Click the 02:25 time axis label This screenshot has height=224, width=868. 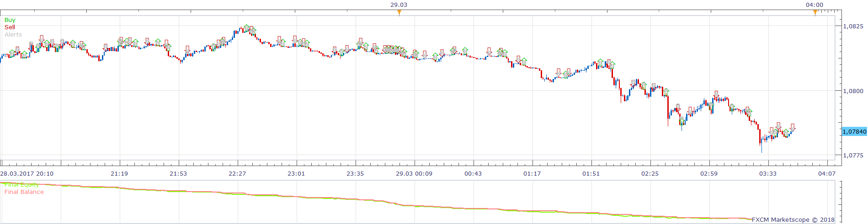(x=650, y=174)
